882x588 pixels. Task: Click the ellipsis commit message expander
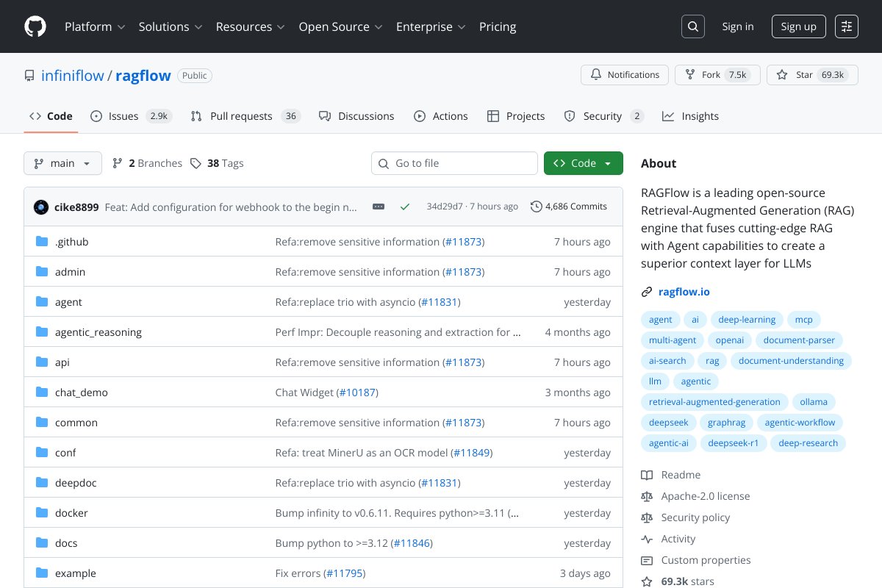379,207
